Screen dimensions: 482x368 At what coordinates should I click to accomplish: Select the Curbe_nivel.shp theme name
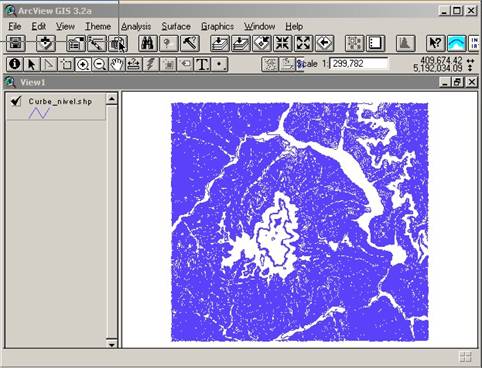pyautogui.click(x=60, y=101)
